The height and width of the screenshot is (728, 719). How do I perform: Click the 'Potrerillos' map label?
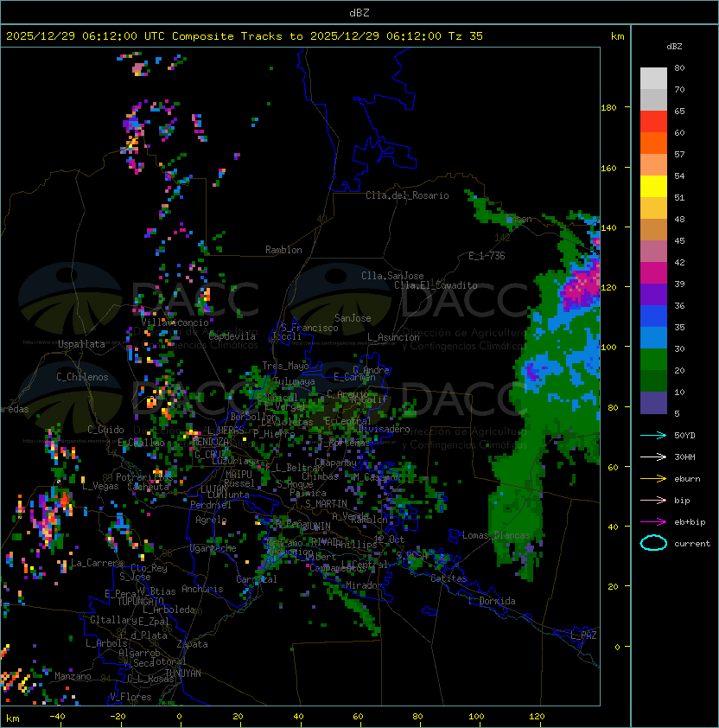pyautogui.click(x=144, y=477)
